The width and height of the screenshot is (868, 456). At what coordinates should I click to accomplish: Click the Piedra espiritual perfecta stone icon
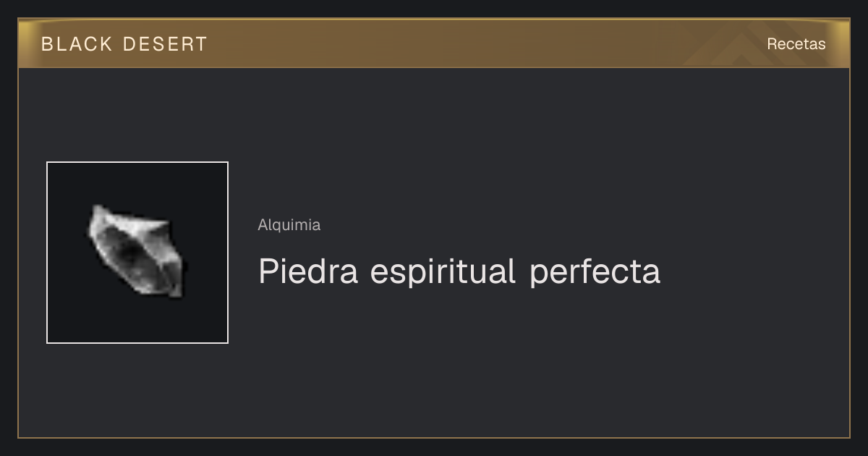coord(136,251)
